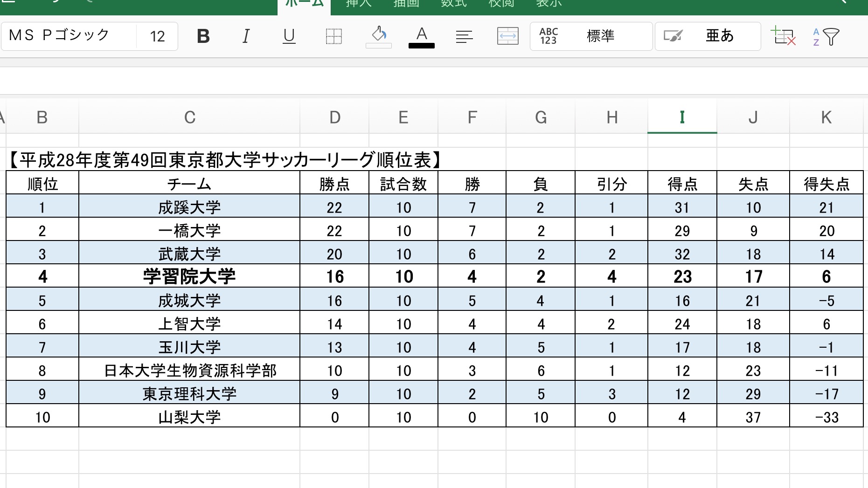The image size is (868, 488).
Task: Open the 挿入 ribbon tab
Action: tap(359, 5)
